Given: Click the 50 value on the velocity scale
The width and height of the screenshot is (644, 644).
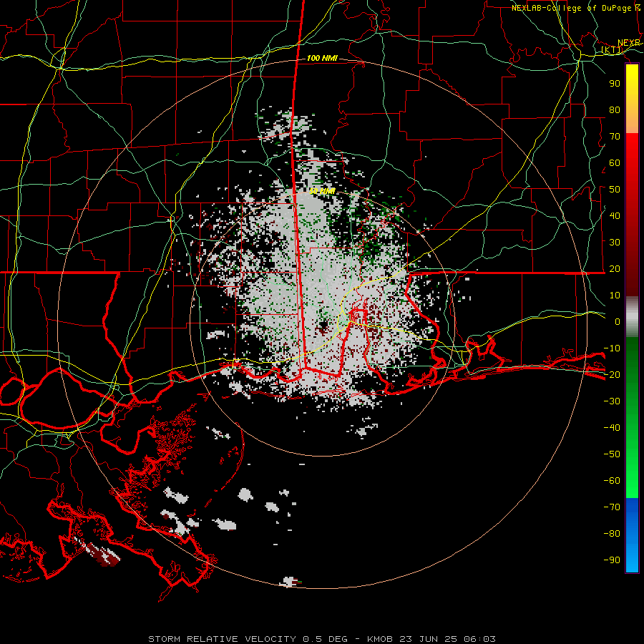Looking at the screenshot, I should [x=615, y=190].
